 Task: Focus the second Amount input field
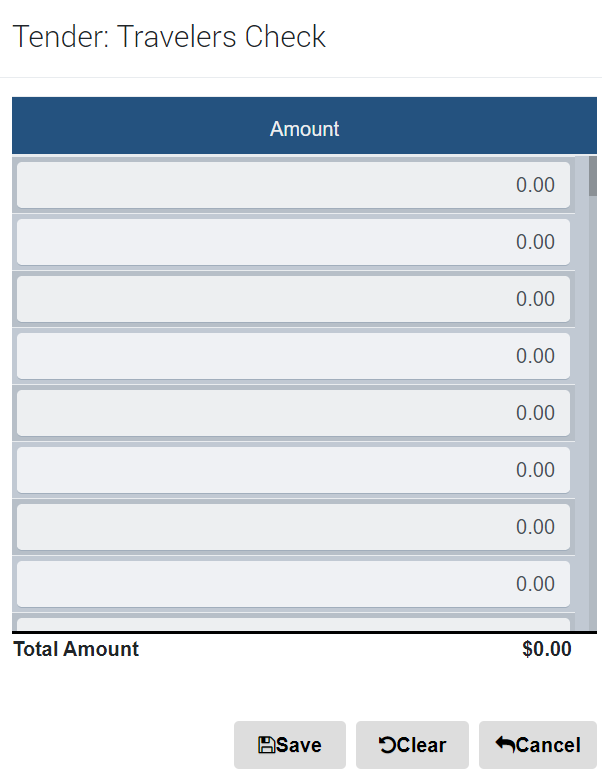click(293, 242)
